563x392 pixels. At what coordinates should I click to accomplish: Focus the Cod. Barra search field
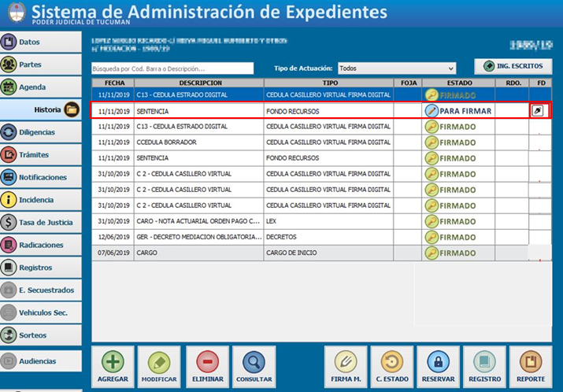pos(172,68)
